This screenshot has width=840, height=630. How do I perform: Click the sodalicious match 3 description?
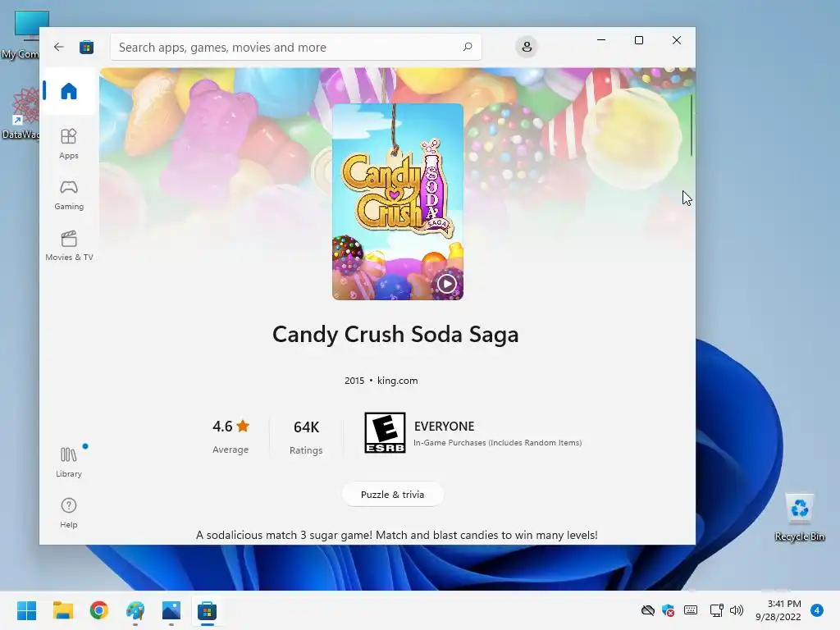[396, 535]
